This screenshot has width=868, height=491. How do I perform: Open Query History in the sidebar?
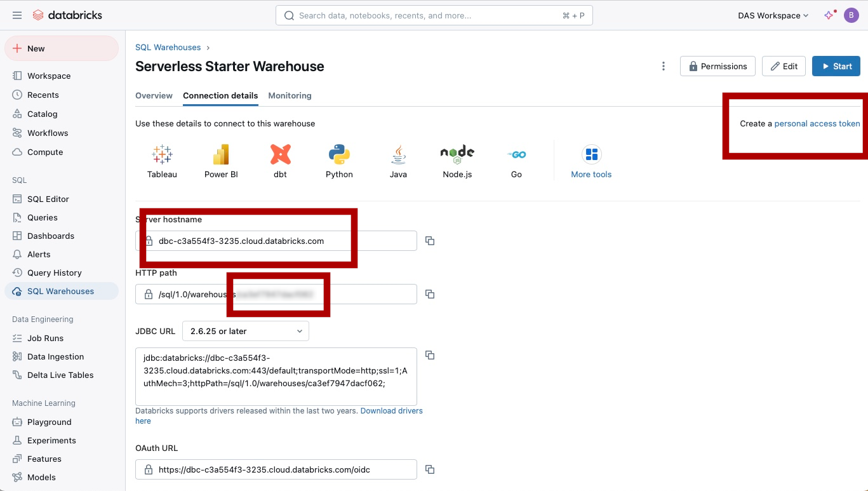61,272
